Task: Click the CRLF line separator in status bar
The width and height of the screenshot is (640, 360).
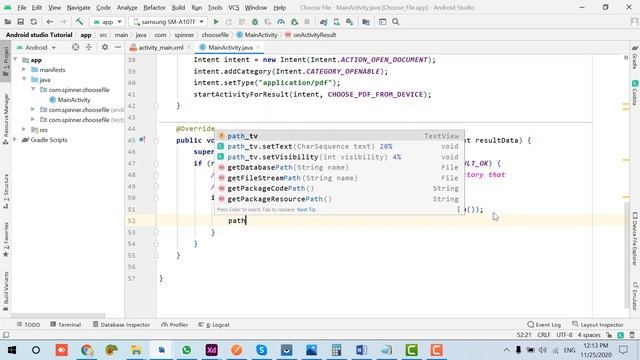Action: [544, 335]
